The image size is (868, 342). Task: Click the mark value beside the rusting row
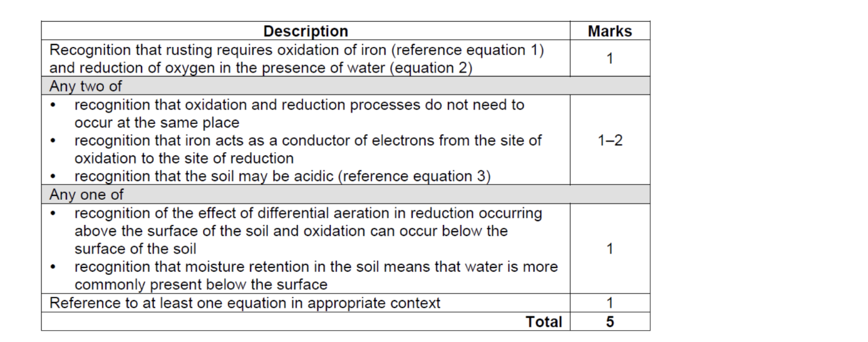tap(609, 59)
